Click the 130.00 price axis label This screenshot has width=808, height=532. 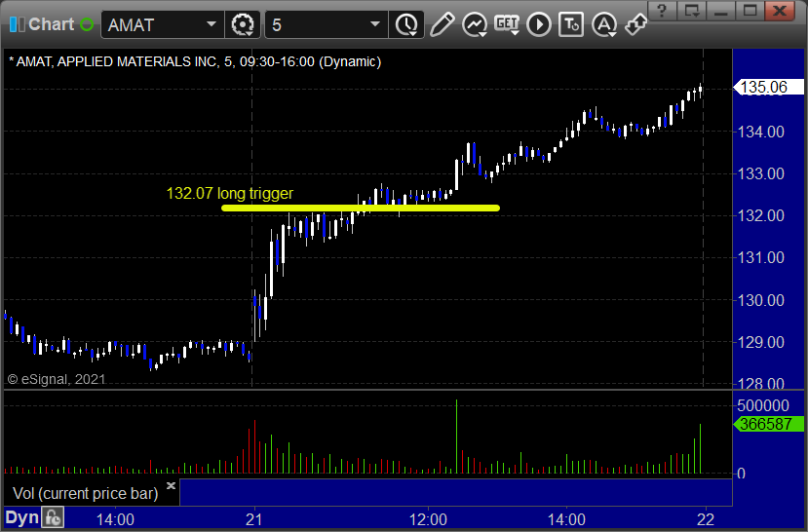[x=760, y=300]
